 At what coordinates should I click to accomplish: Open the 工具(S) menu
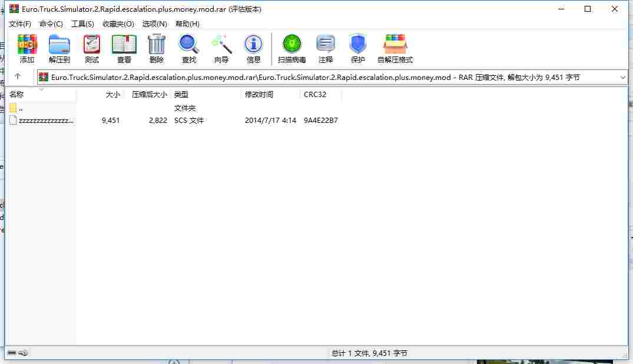pyautogui.click(x=82, y=24)
